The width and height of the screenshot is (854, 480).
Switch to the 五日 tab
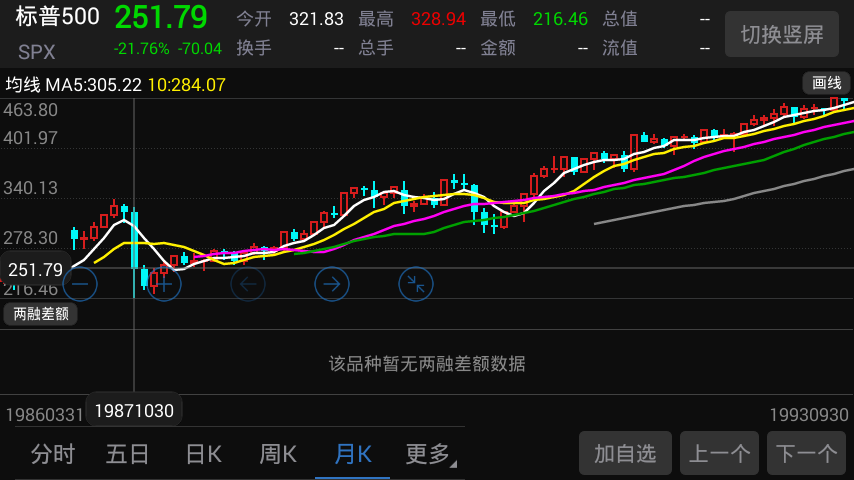pyautogui.click(x=127, y=454)
